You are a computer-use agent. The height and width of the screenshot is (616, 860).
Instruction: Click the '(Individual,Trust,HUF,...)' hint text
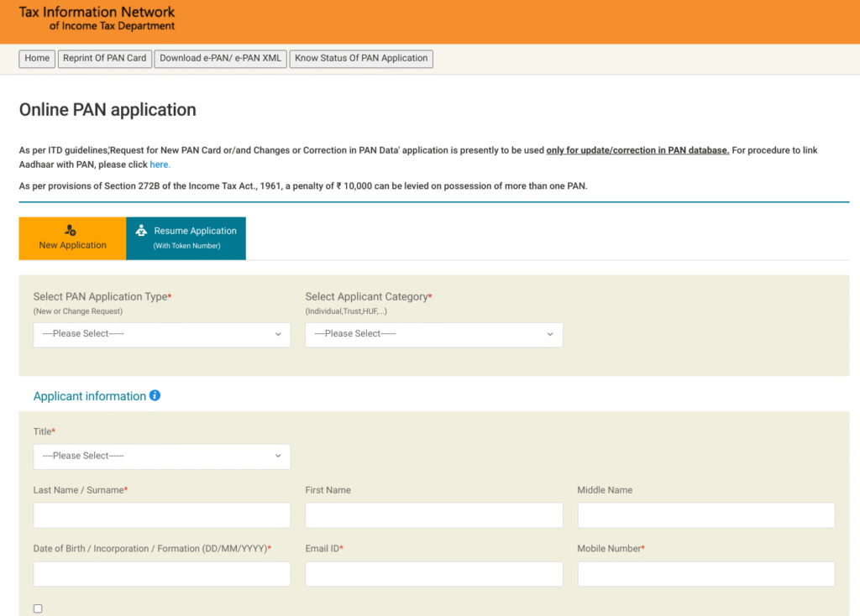click(x=346, y=311)
